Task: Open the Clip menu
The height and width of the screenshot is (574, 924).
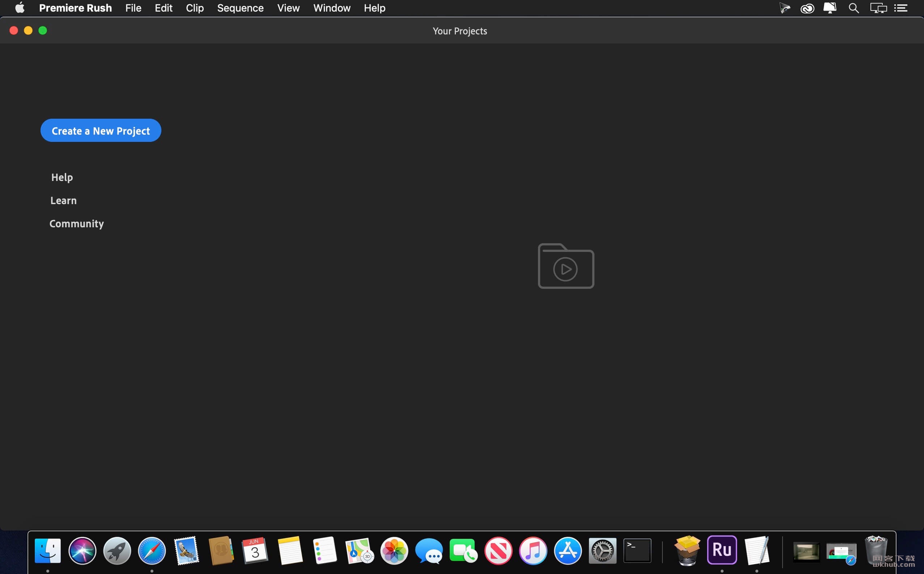Action: pyautogui.click(x=195, y=8)
